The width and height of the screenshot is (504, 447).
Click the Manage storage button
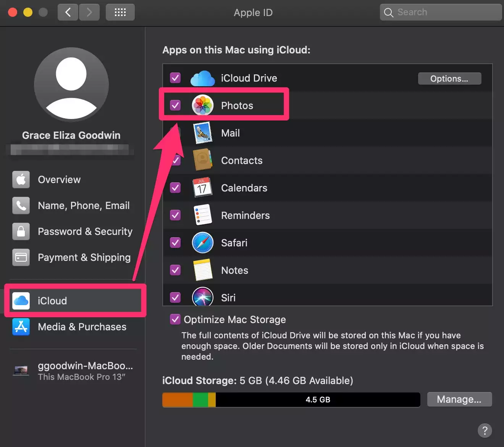459,399
